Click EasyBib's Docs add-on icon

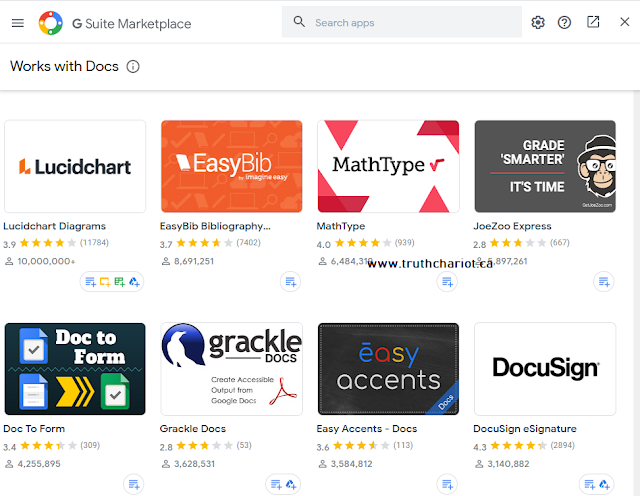(291, 282)
